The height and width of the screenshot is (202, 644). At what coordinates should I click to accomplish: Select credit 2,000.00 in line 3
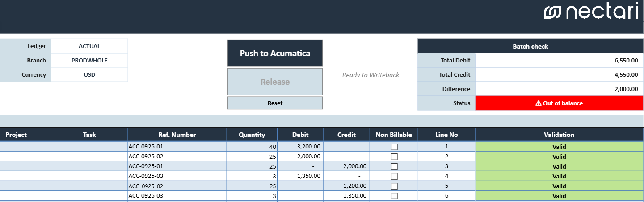(347, 166)
